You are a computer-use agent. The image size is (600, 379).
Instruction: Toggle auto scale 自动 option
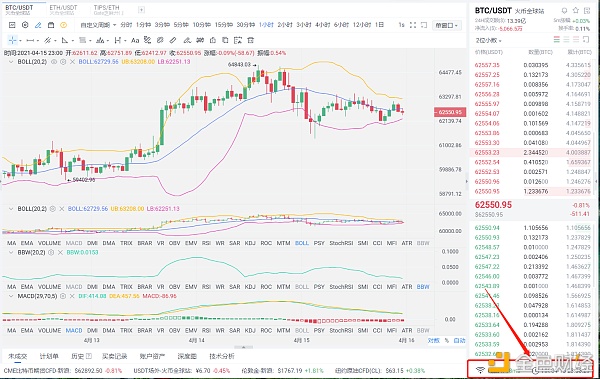coord(459,340)
